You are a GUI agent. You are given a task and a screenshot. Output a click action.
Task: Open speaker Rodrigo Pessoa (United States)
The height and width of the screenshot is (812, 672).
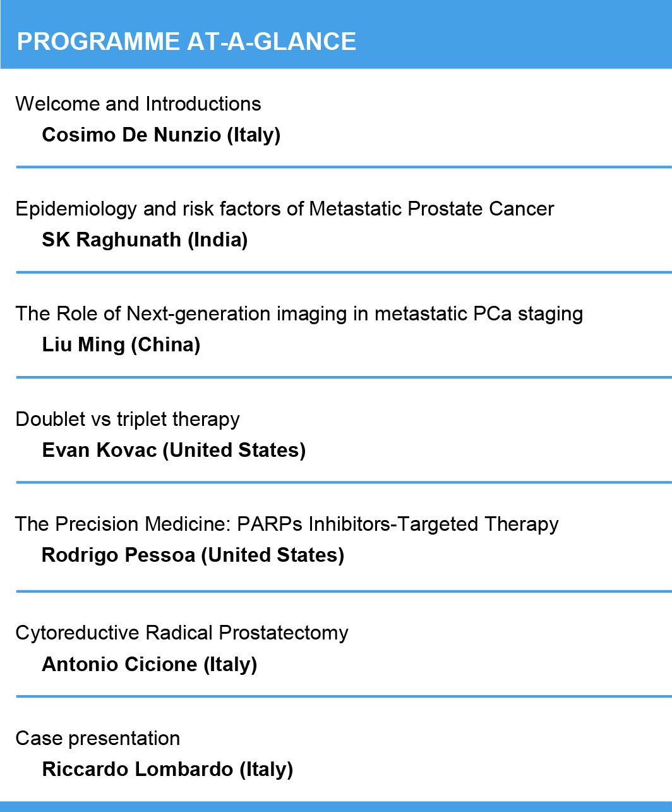click(x=193, y=555)
